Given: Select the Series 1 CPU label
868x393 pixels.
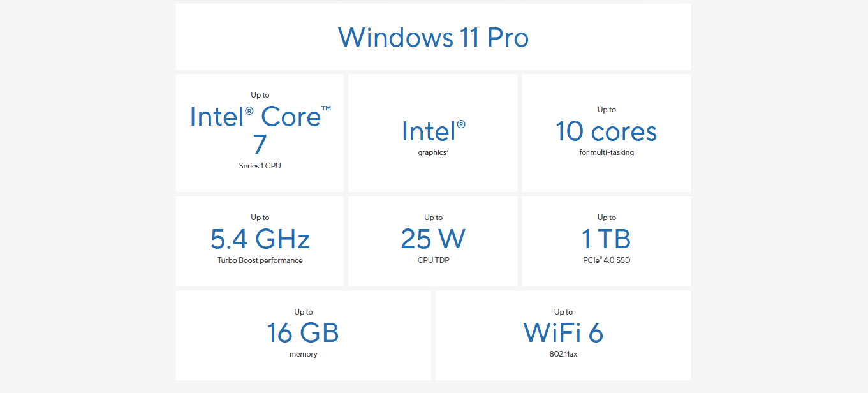Looking at the screenshot, I should [x=260, y=166].
